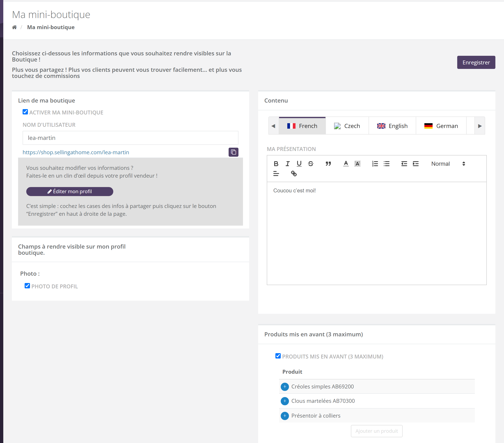Image resolution: width=504 pixels, height=443 pixels.
Task: Switch to the English language tab
Action: [x=392, y=126]
